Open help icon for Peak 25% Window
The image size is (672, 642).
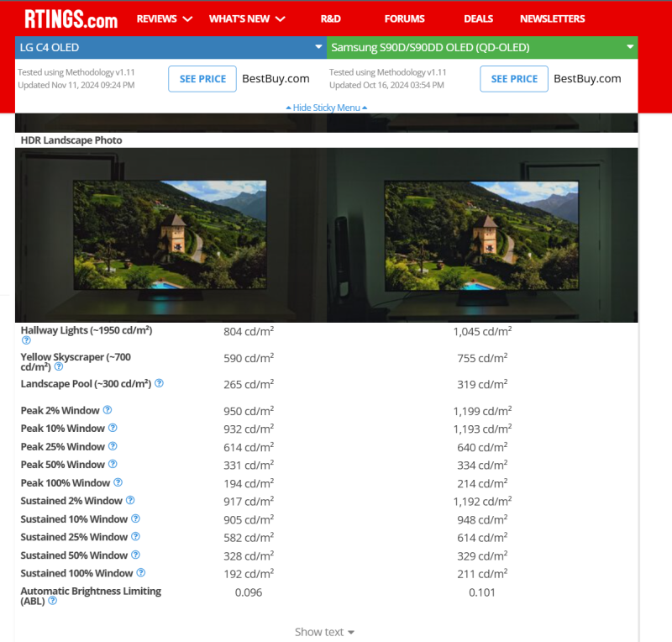click(x=113, y=446)
